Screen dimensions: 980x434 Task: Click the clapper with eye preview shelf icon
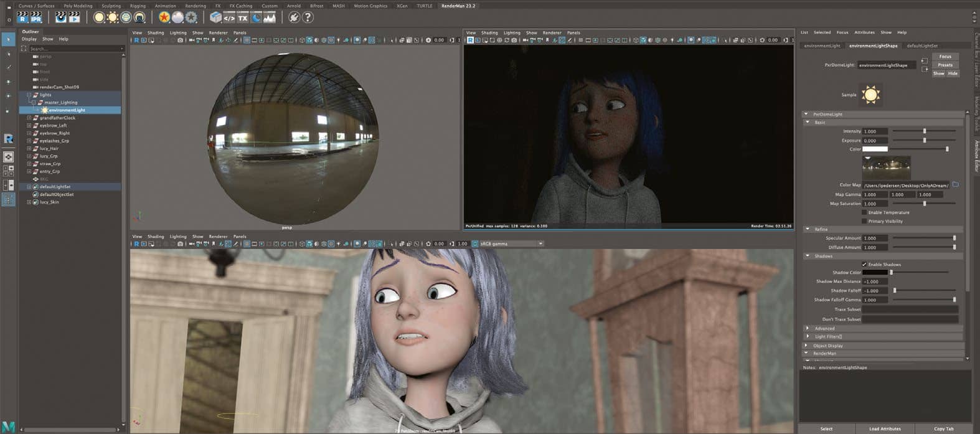tap(60, 17)
